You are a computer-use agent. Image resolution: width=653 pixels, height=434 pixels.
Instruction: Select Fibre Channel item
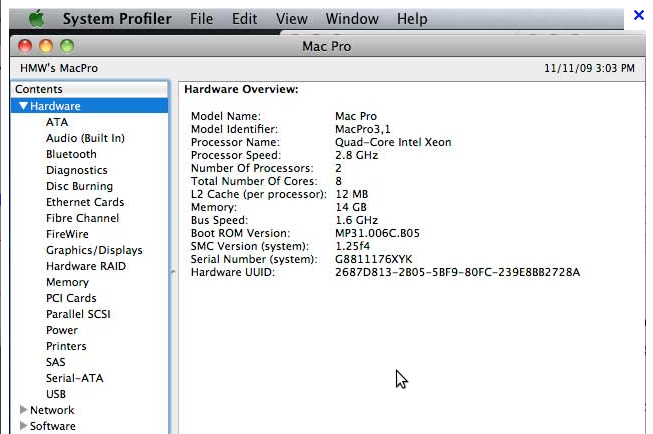click(x=82, y=218)
